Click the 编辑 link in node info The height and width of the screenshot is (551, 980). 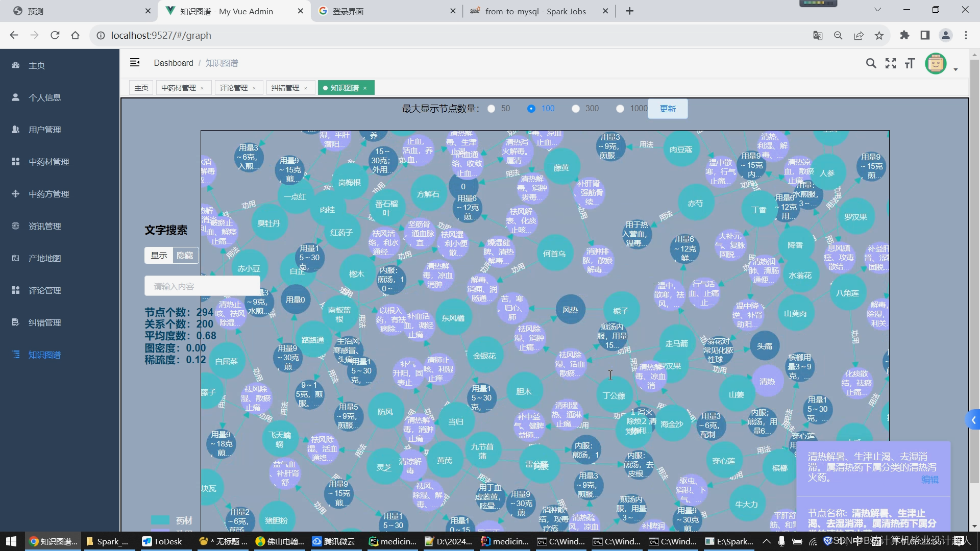[929, 480]
